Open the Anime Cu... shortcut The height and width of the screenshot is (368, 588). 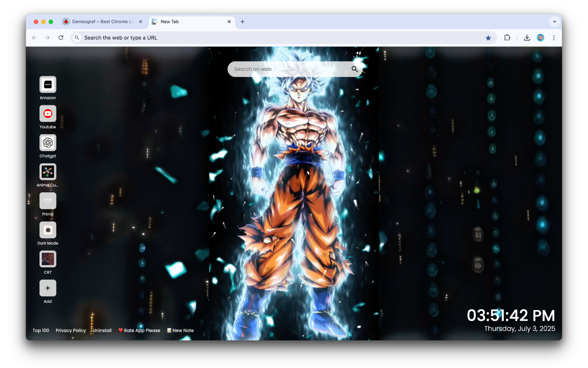pos(48,172)
